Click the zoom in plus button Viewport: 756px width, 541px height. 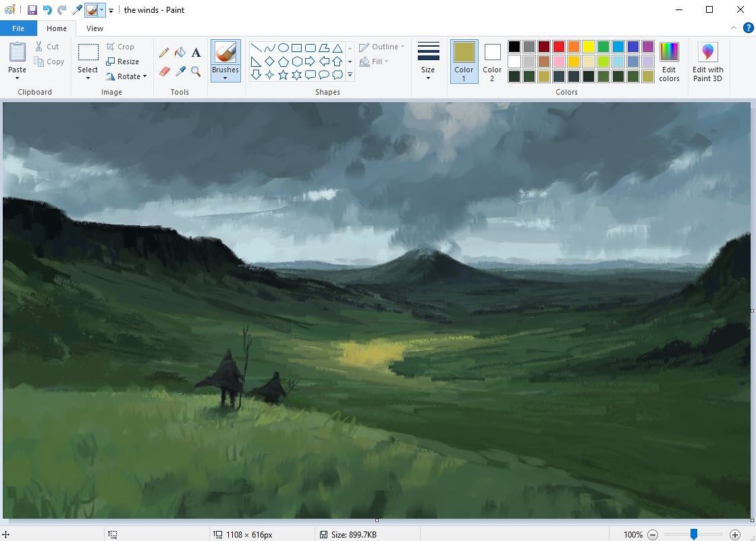coord(735,534)
